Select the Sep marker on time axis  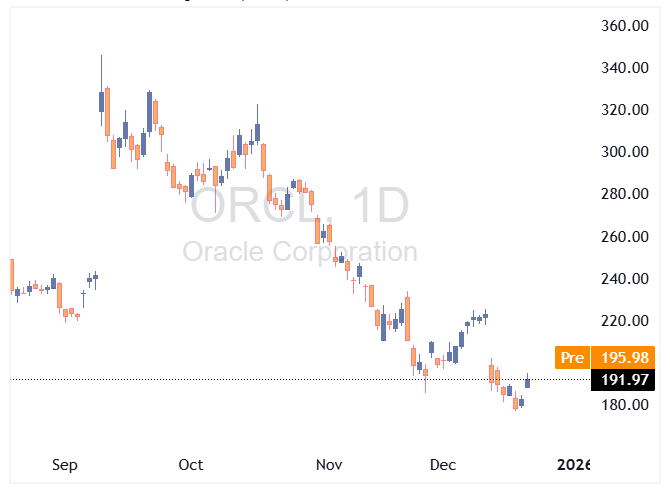[64, 465]
